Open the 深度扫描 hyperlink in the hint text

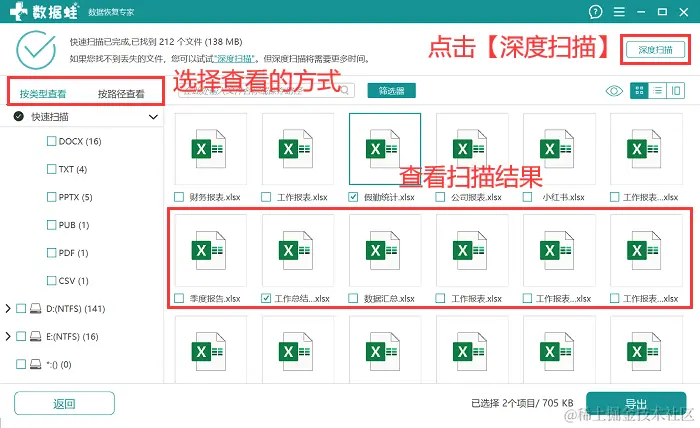pos(234,58)
